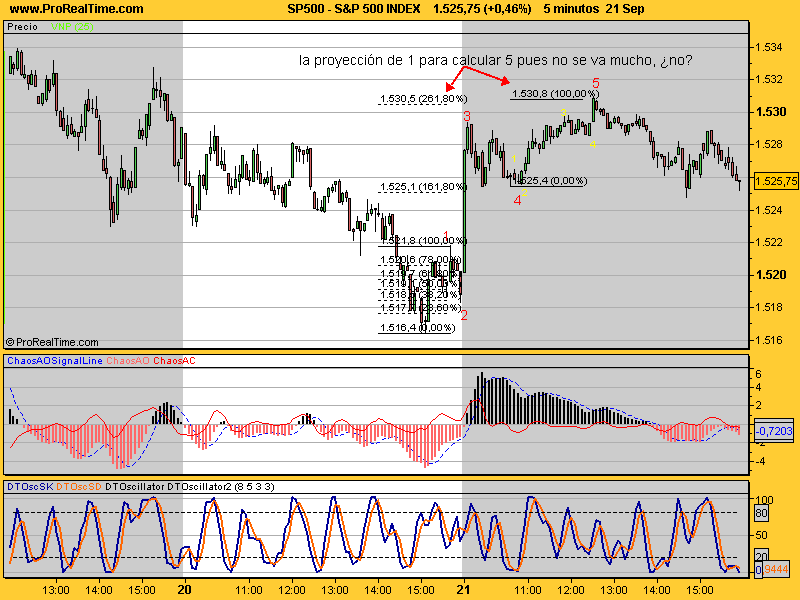Click the DTOscSK indicator label

(30, 487)
